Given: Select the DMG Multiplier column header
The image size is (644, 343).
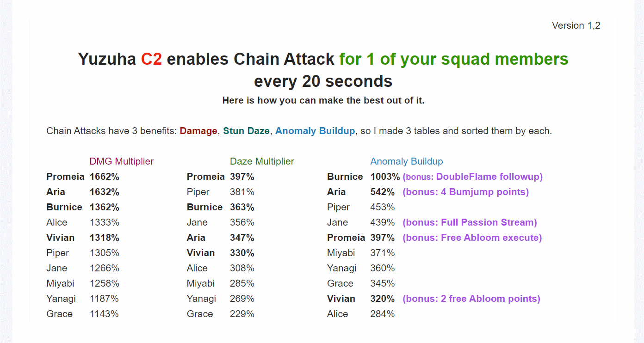Looking at the screenshot, I should 122,161.
